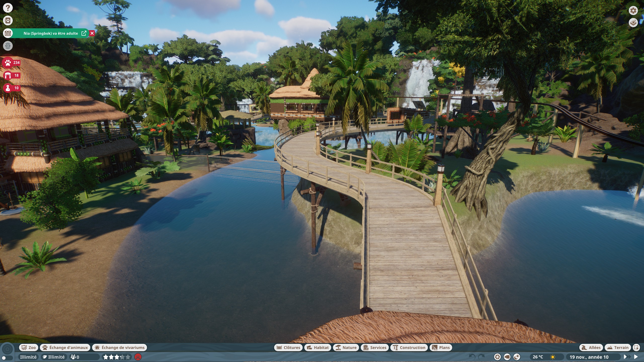Screen dimensions: 644x362
Task: Set fast-forward game speed
Action: (x=627, y=357)
